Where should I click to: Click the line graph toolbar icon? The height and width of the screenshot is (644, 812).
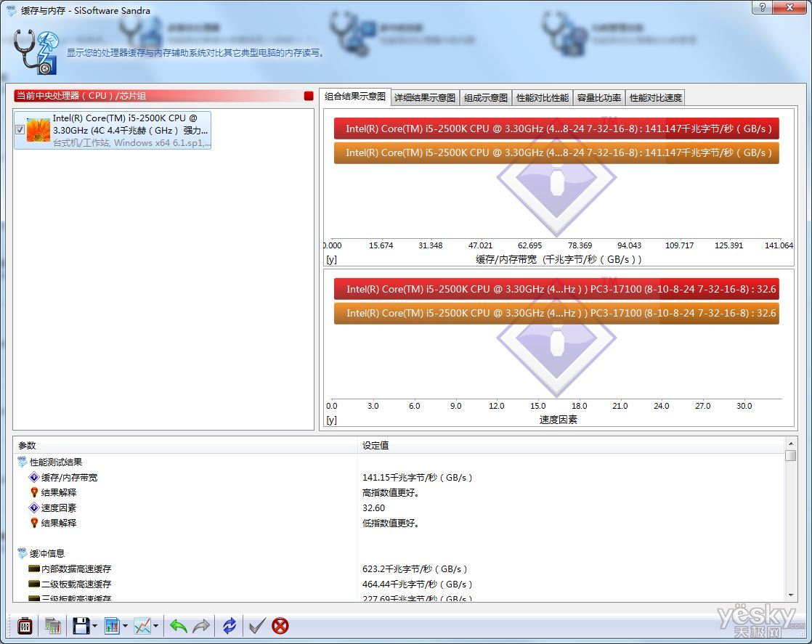pyautogui.click(x=142, y=626)
